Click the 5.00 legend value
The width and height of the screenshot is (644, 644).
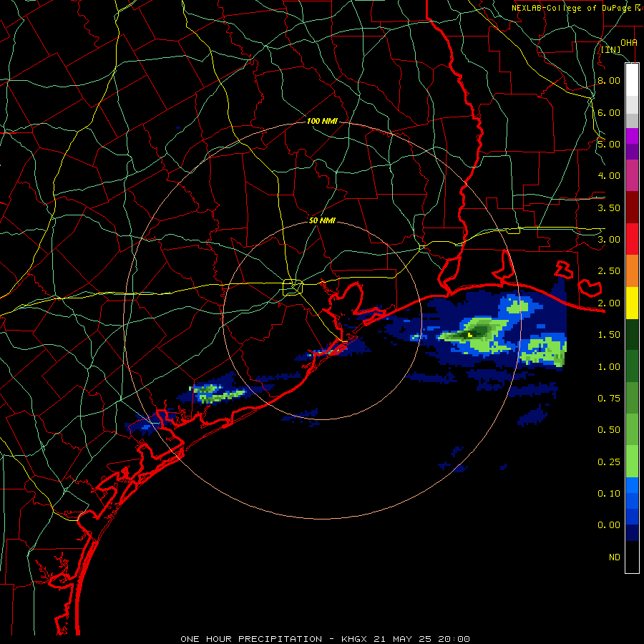pyautogui.click(x=609, y=144)
